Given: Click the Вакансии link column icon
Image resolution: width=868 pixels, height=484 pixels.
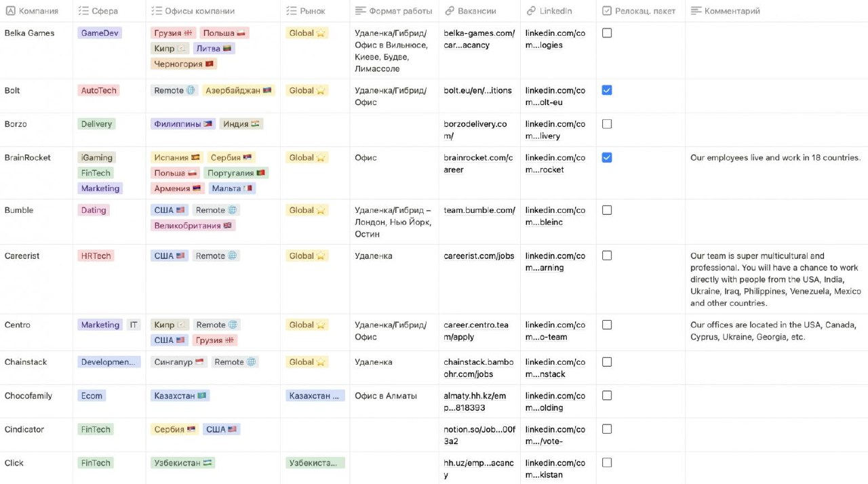Looking at the screenshot, I should pyautogui.click(x=450, y=11).
